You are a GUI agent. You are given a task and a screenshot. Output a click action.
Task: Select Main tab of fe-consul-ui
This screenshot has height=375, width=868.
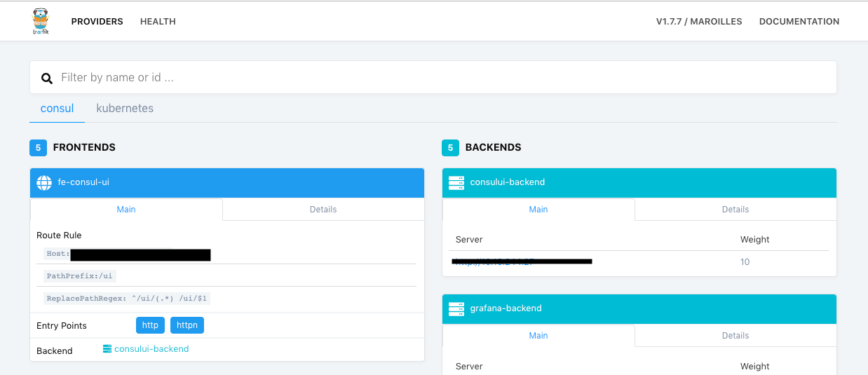pos(126,209)
